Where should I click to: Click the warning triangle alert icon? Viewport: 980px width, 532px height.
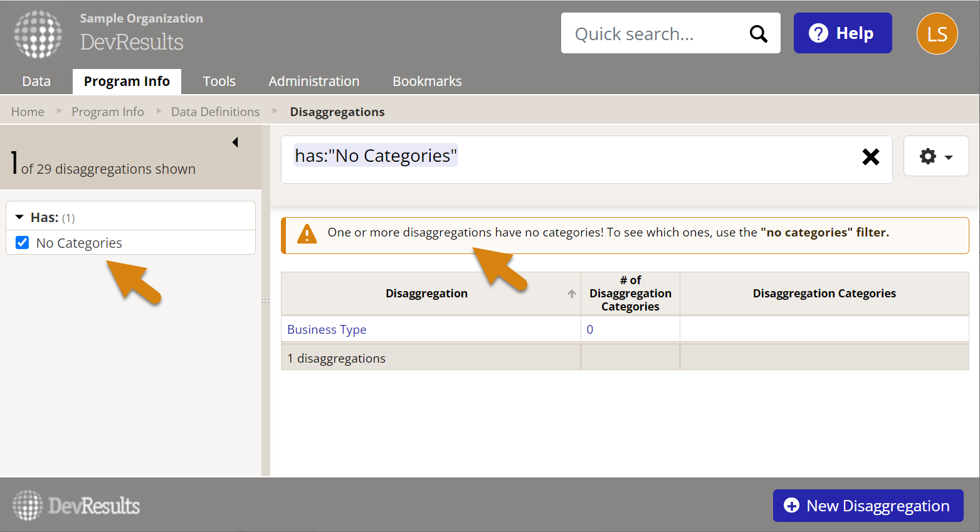click(307, 234)
